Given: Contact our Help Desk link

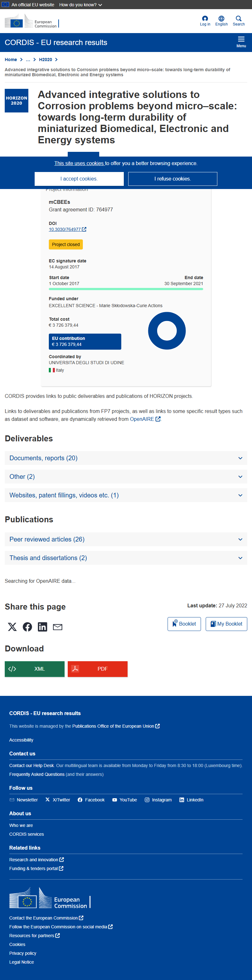Looking at the screenshot, I should click(31, 765).
